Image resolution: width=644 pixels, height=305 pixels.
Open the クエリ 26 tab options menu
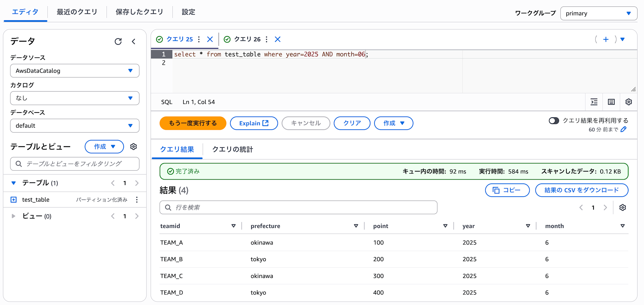pos(267,39)
